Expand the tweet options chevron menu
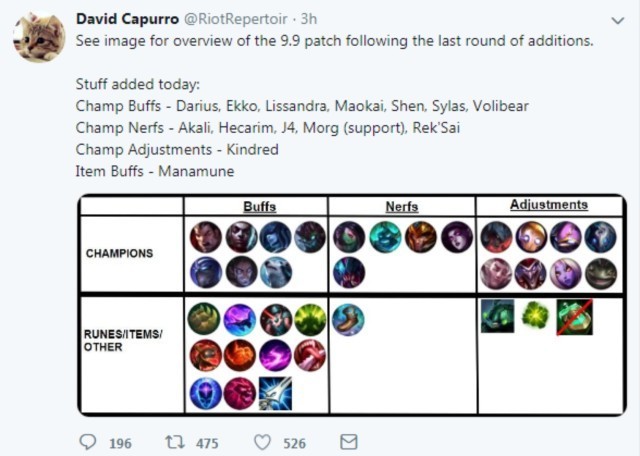The height and width of the screenshot is (456, 640). 618,20
